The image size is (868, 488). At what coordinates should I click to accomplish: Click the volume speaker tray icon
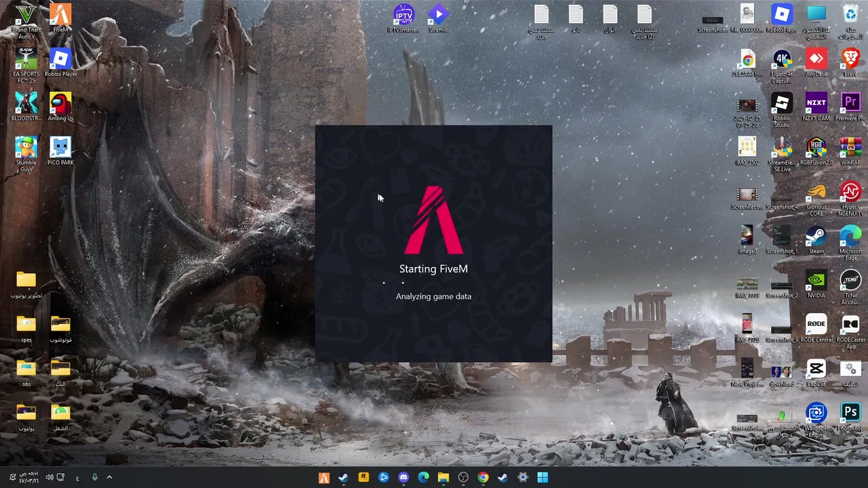[x=49, y=478]
